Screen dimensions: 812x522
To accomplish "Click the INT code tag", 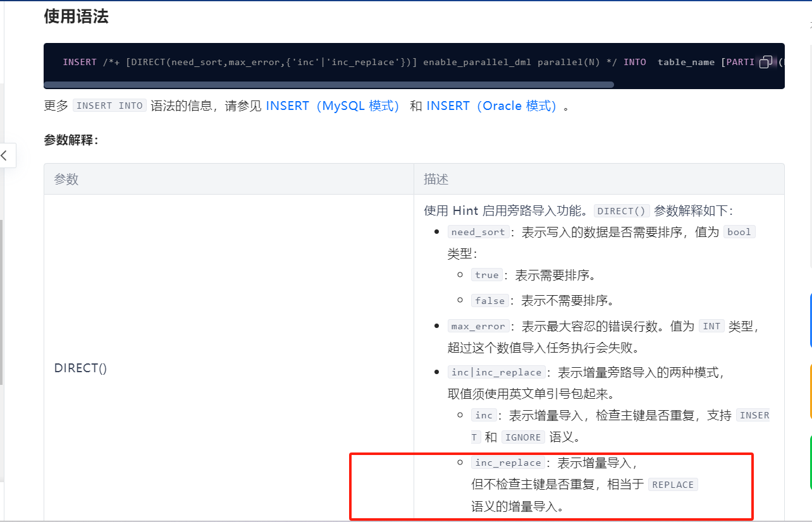I will point(711,326).
